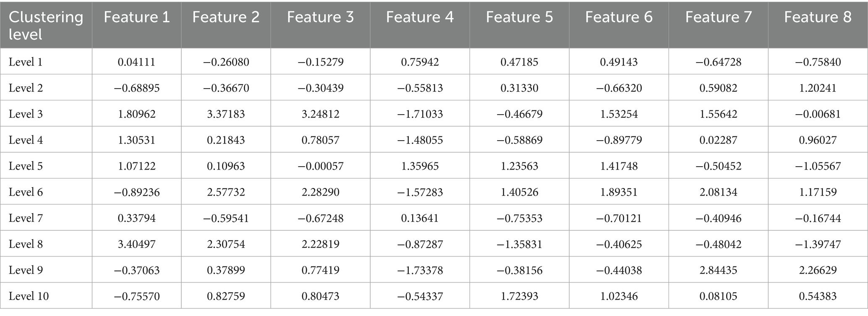Click cell value 3.37183 in Level 3

pos(226,114)
